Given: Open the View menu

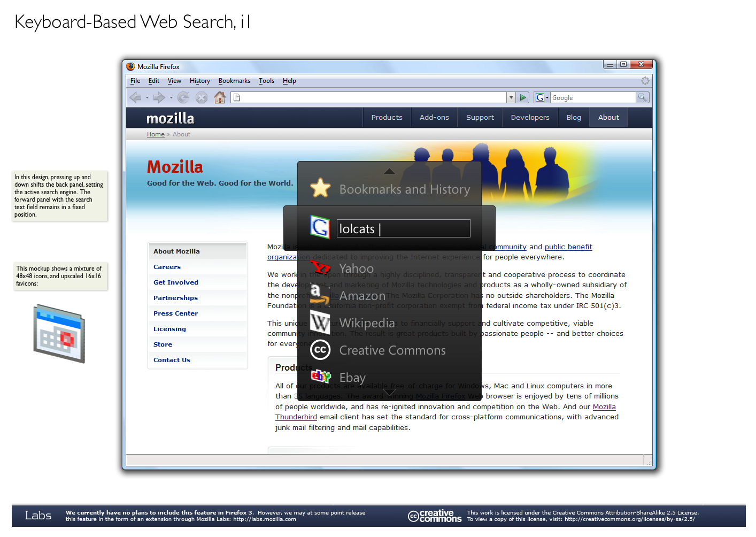Looking at the screenshot, I should pyautogui.click(x=174, y=81).
